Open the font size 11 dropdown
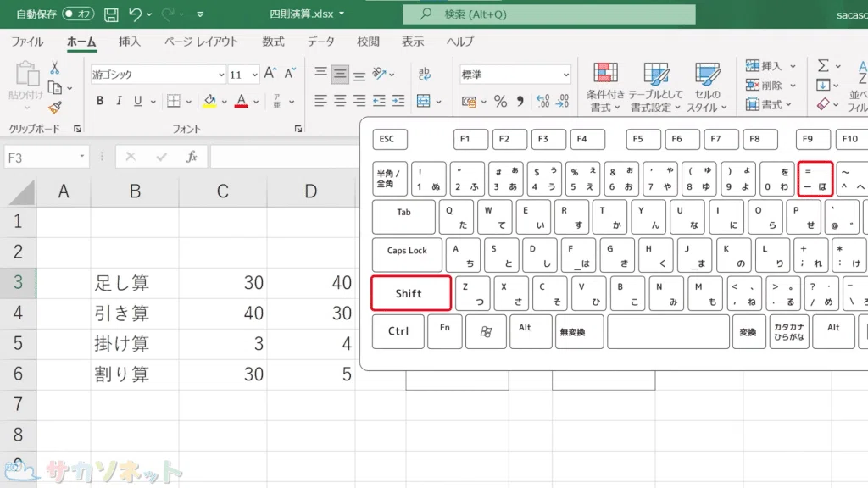Viewport: 868px width, 488px height. pyautogui.click(x=254, y=75)
